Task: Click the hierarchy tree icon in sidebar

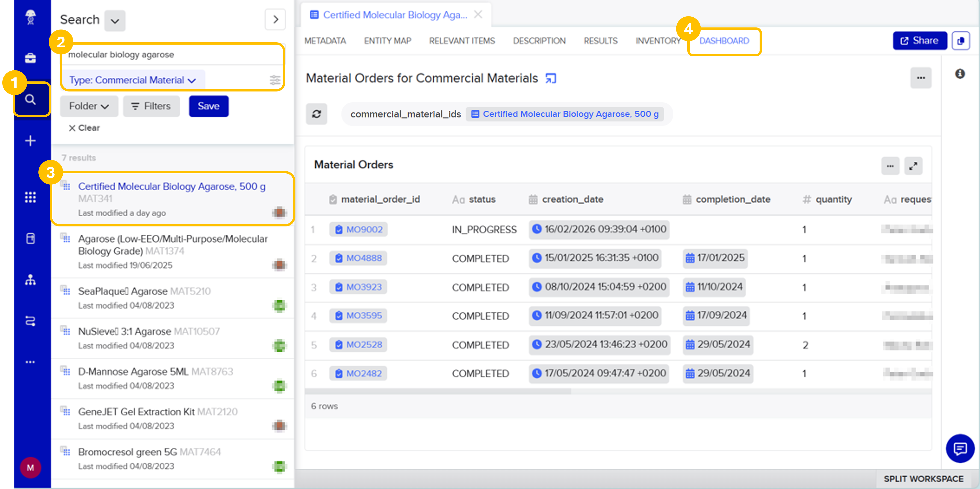Action: tap(30, 280)
